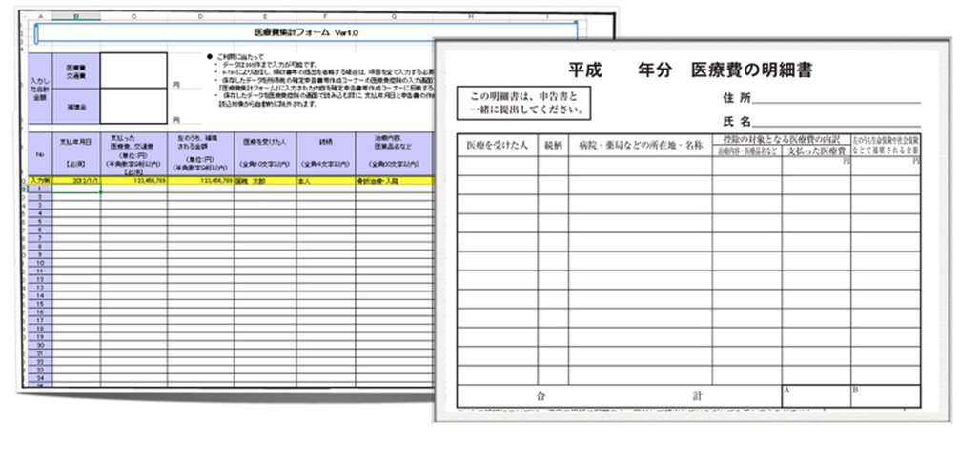Viewport: 980px width, 461px height.
Task: Click the 病院・薬局などの所在地・名称 header
Action: [641, 145]
